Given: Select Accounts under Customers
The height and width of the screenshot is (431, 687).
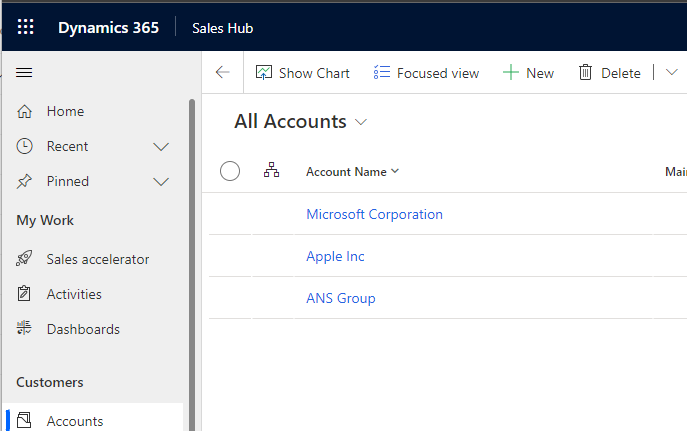Looking at the screenshot, I should coord(74,421).
